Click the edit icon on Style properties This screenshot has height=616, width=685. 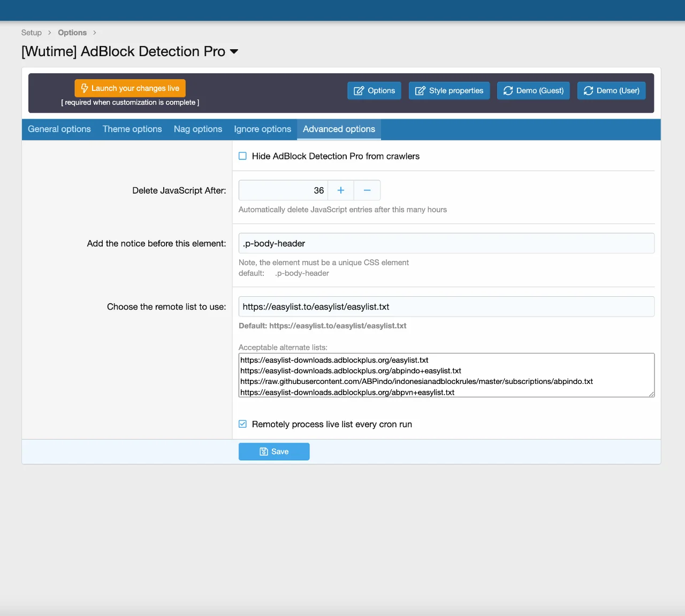pos(420,91)
